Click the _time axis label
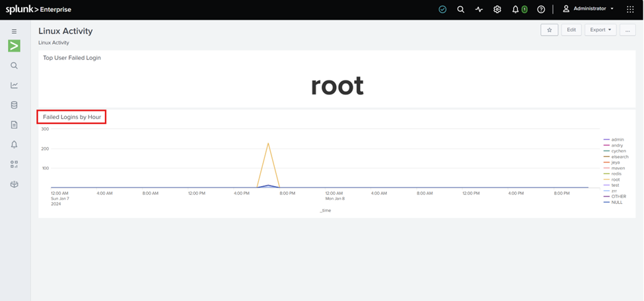Image resolution: width=644 pixels, height=301 pixels. (x=325, y=211)
